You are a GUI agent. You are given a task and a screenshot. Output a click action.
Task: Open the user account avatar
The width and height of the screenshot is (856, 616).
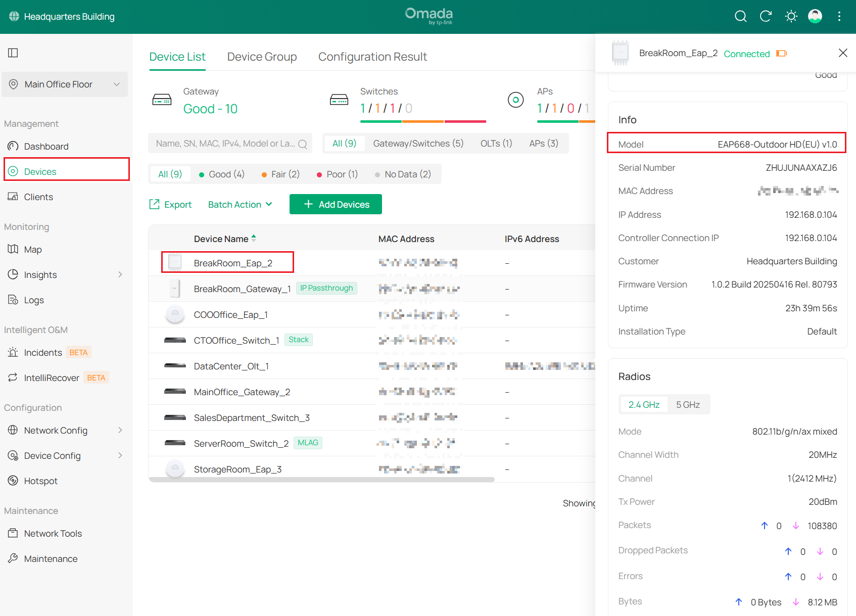(x=815, y=17)
